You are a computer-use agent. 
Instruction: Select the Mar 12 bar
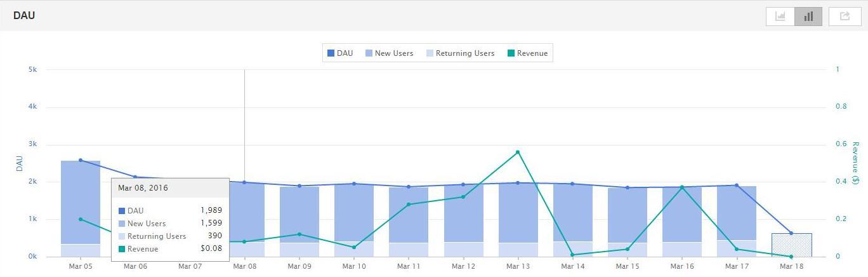coord(463,221)
